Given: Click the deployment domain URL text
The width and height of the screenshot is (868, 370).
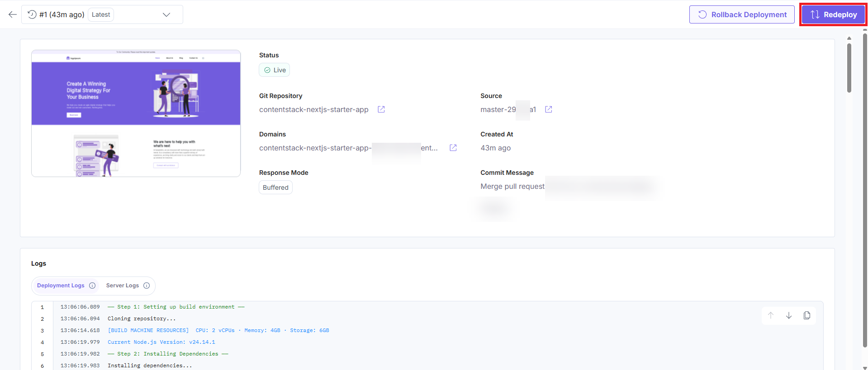Looking at the screenshot, I should [348, 148].
